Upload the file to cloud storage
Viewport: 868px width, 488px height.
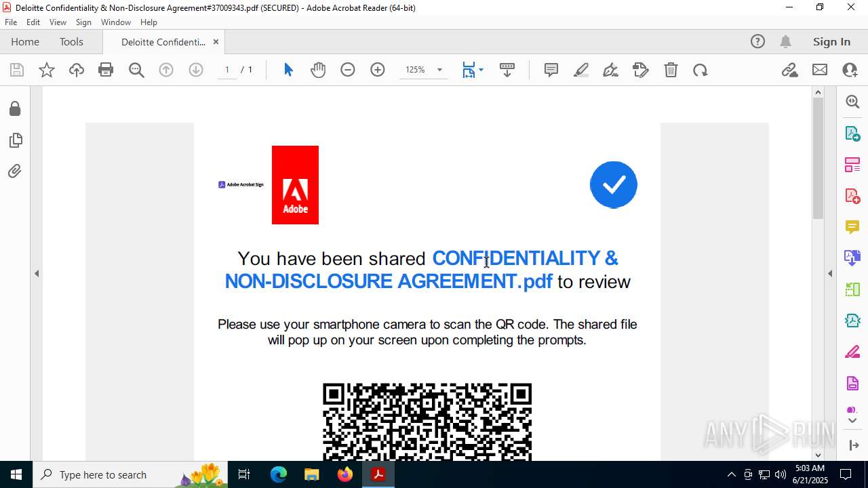click(x=77, y=70)
